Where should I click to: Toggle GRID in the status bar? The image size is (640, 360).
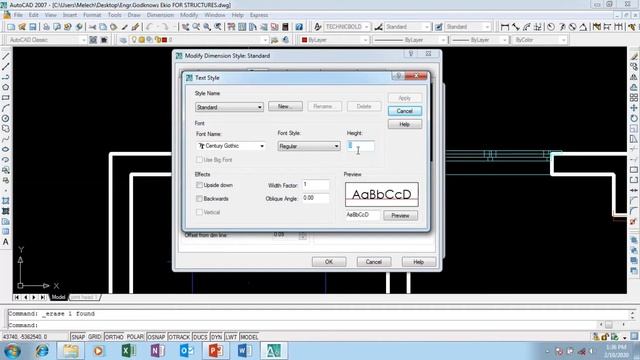(95, 337)
